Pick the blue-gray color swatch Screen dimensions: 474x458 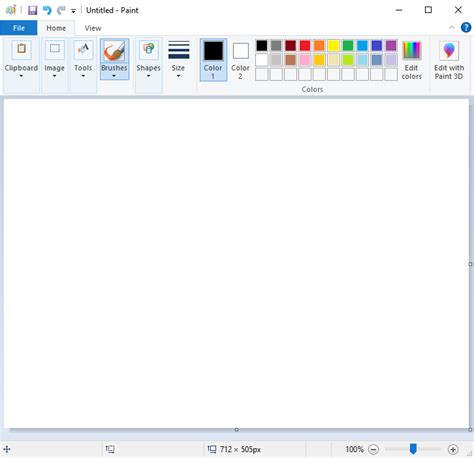coord(377,60)
